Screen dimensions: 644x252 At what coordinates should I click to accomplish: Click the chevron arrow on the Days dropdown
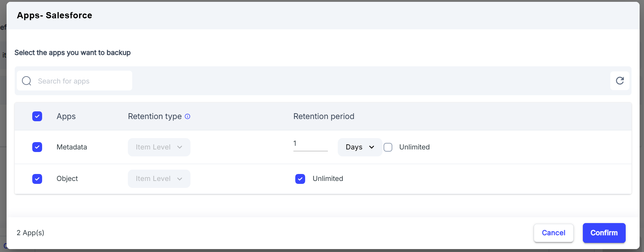click(371, 147)
